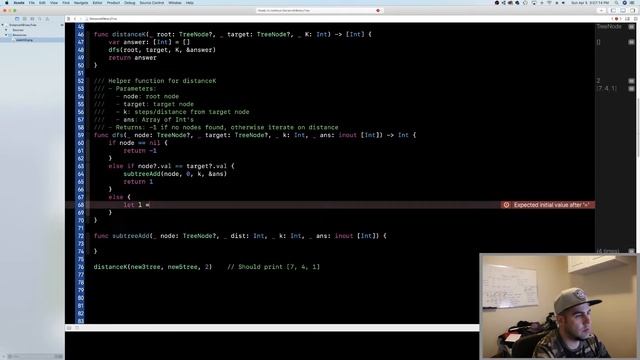Show result for [7, 4, 1] in sidebar
Screen dimensions: 640x360
[x=631, y=89]
